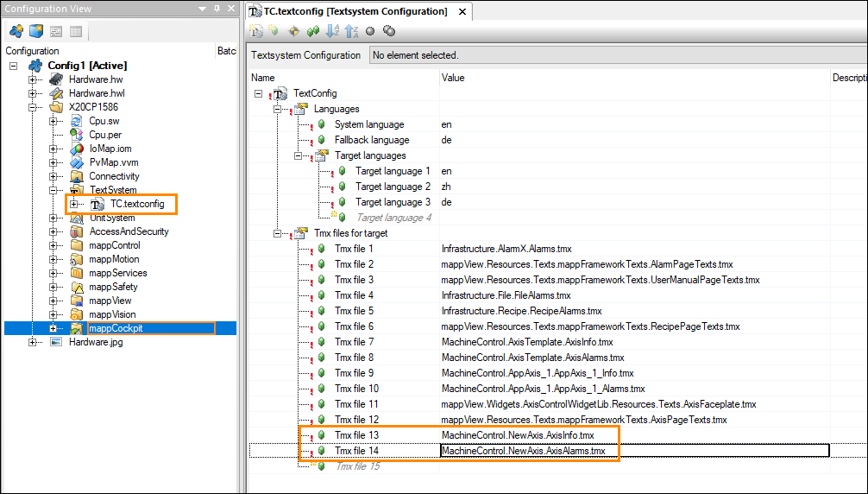Viewport: 868px width, 494px height.
Task: Select the TC.textconfig editor tab
Action: (x=349, y=11)
